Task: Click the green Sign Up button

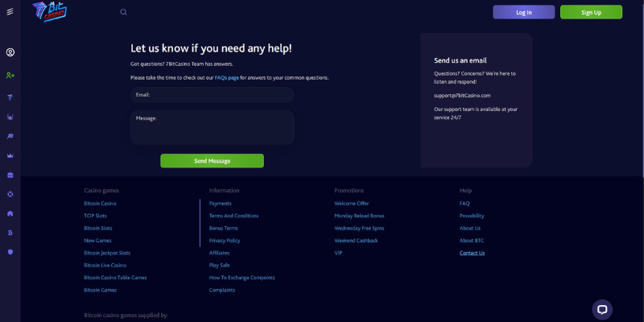Action: (x=591, y=12)
